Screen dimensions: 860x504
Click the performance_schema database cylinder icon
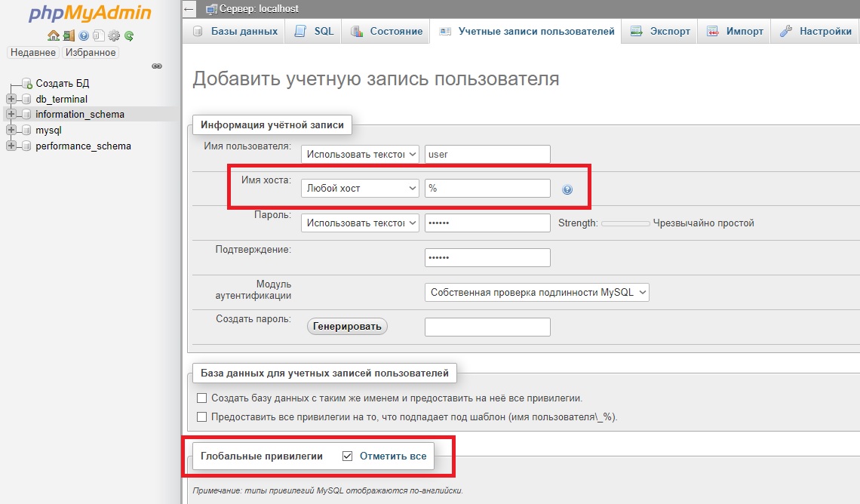tap(26, 146)
